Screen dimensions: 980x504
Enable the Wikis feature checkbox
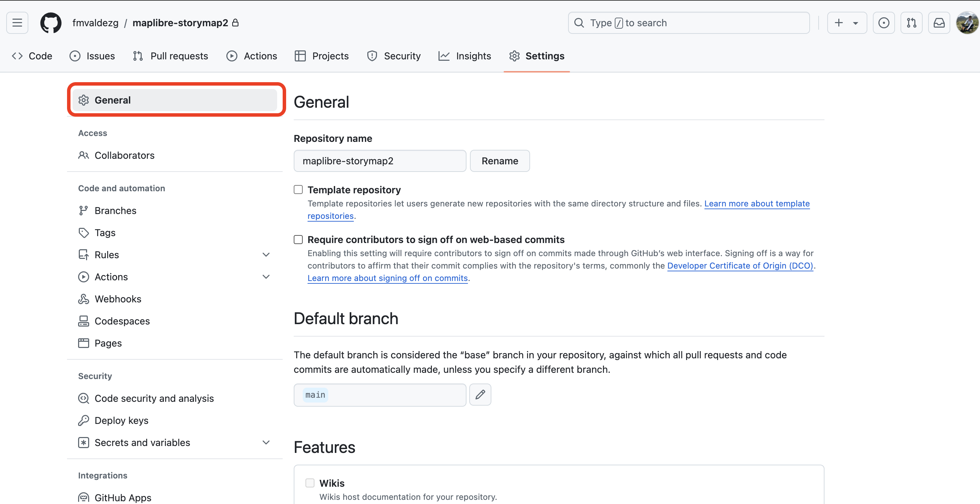[310, 482]
